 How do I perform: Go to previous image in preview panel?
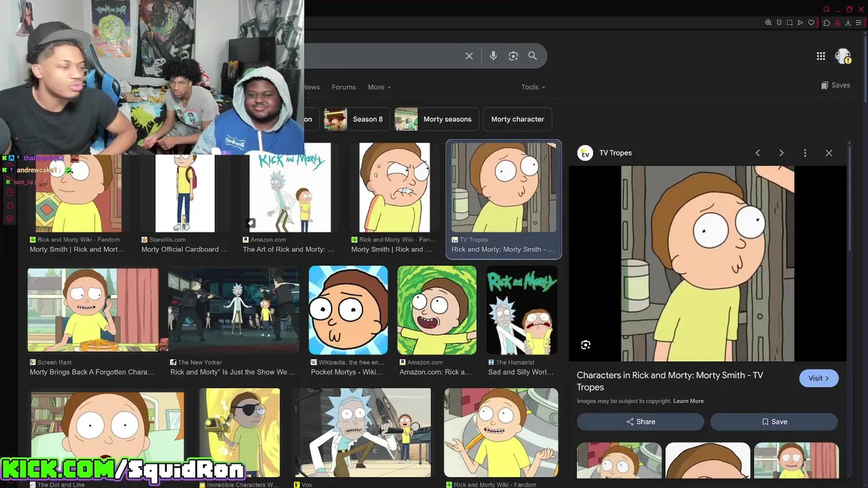click(x=757, y=153)
